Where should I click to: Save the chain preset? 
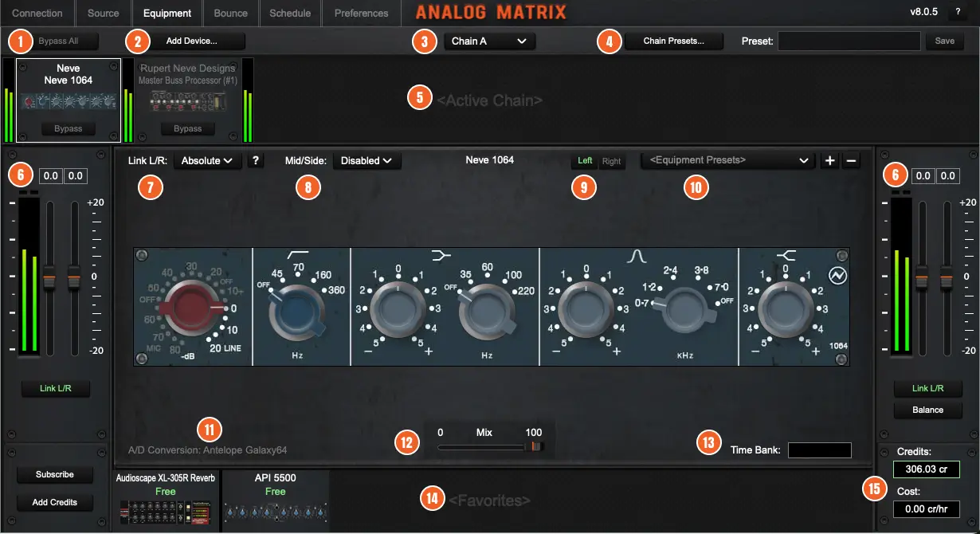pyautogui.click(x=944, y=41)
